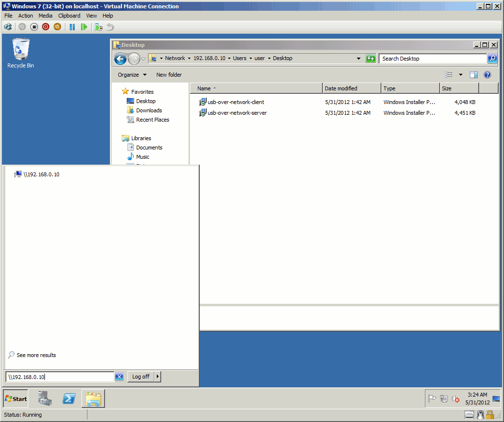Click the orange Save state icon

point(57,27)
